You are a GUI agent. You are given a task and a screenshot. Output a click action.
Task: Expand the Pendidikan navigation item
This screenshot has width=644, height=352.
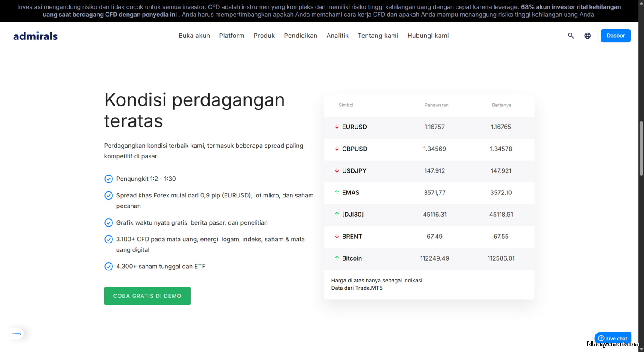300,36
